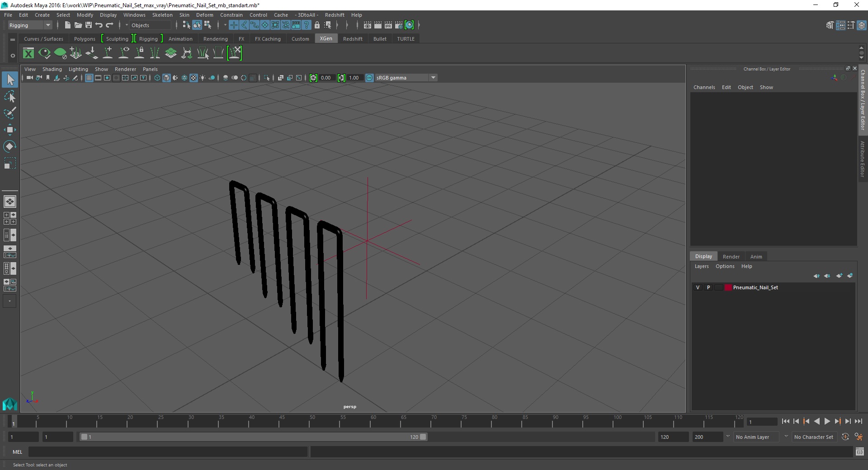Activate the Lasso select tool
The width and height of the screenshot is (868, 470).
point(10,97)
